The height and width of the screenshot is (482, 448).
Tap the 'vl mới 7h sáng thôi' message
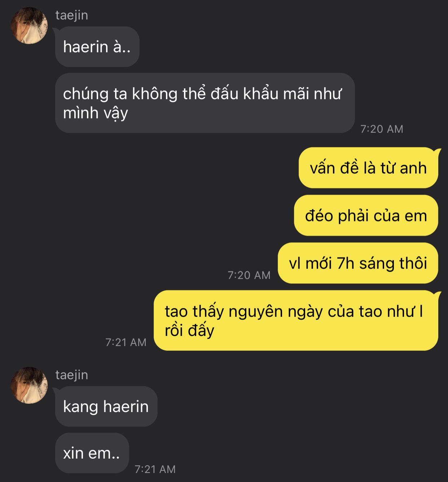pyautogui.click(x=358, y=263)
